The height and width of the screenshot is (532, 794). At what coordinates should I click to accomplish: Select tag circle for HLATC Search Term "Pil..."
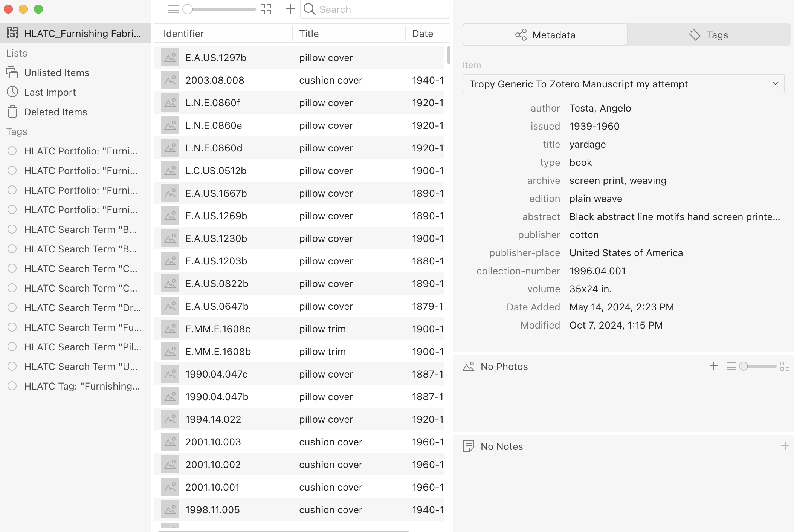[x=12, y=347]
